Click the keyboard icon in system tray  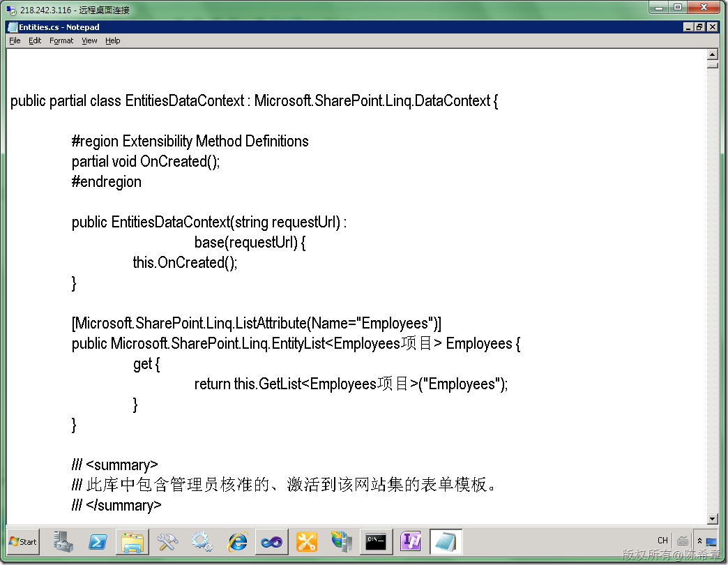point(683,541)
